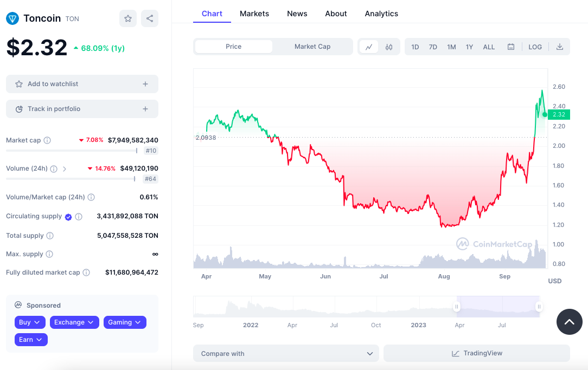Switch to the Chart tab
Image resolution: width=588 pixels, height=370 pixels.
(x=212, y=14)
